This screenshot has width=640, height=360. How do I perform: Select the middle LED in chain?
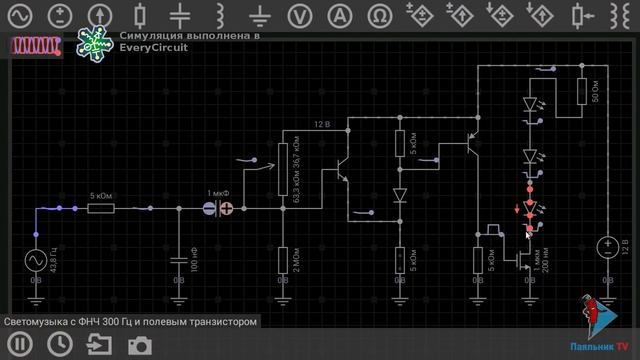click(530, 156)
